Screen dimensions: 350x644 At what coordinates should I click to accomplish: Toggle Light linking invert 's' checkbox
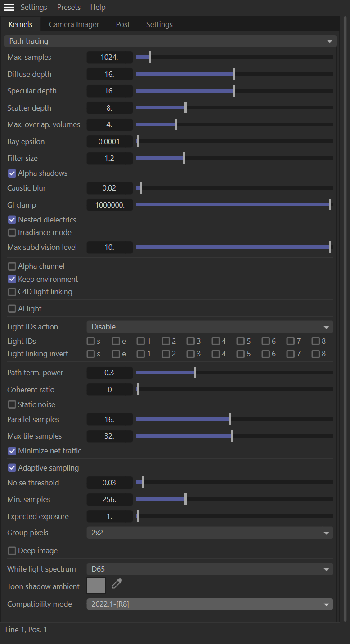pos(91,354)
